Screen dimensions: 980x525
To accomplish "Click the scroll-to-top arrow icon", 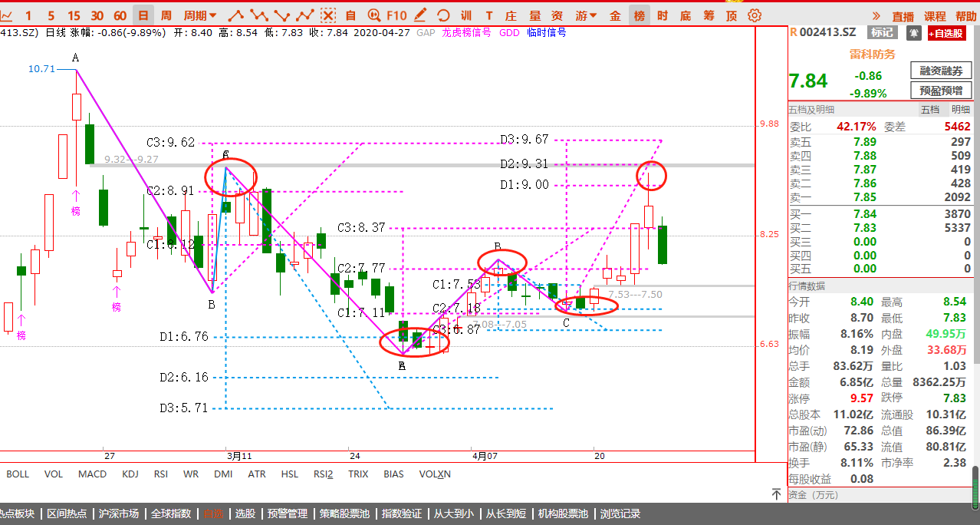I will [776, 494].
